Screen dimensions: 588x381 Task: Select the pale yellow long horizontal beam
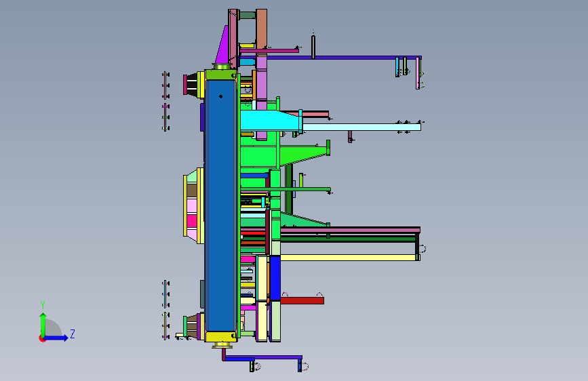coord(349,258)
